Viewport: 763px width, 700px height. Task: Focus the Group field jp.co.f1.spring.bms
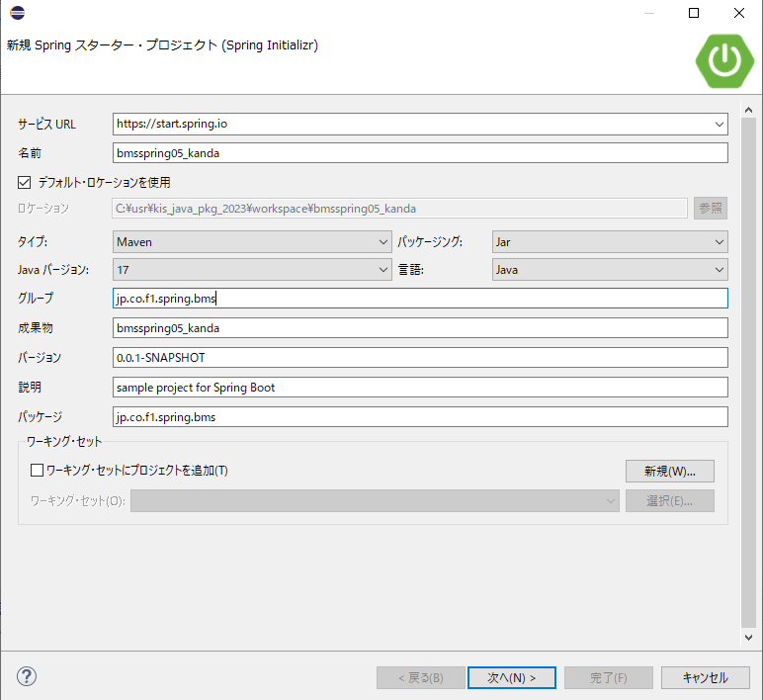pos(420,299)
